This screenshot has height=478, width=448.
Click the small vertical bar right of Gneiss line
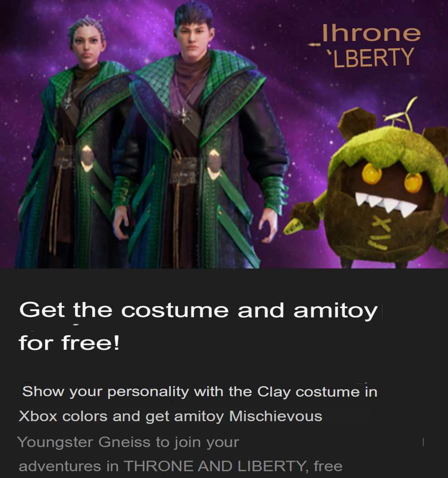[x=423, y=442]
